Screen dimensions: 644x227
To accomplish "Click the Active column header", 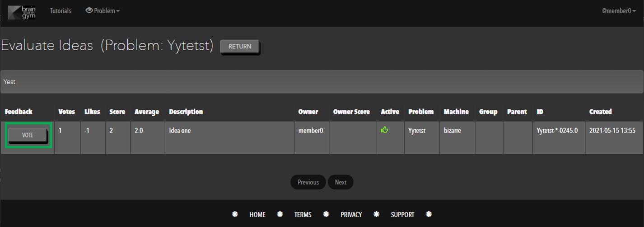I will coord(390,112).
